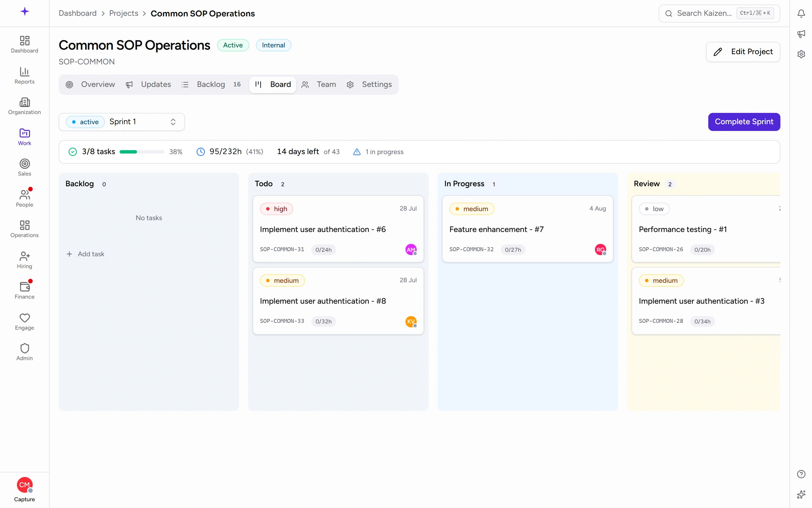Click the CM Capture avatar
The image size is (812, 508).
pyautogui.click(x=25, y=485)
